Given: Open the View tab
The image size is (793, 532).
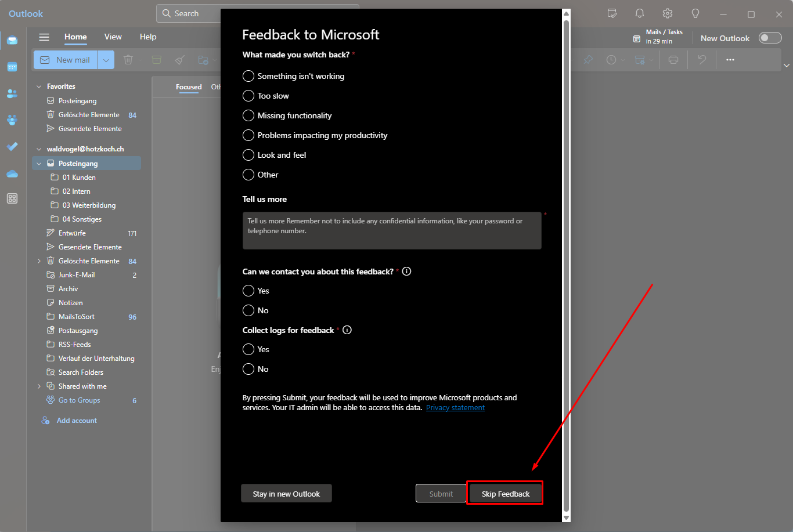Looking at the screenshot, I should click(113, 37).
